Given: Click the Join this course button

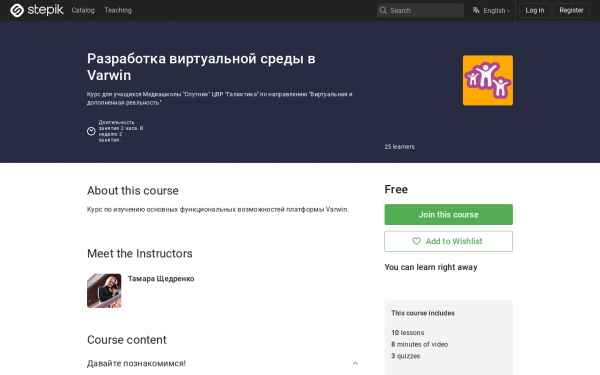Looking at the screenshot, I should (x=448, y=214).
